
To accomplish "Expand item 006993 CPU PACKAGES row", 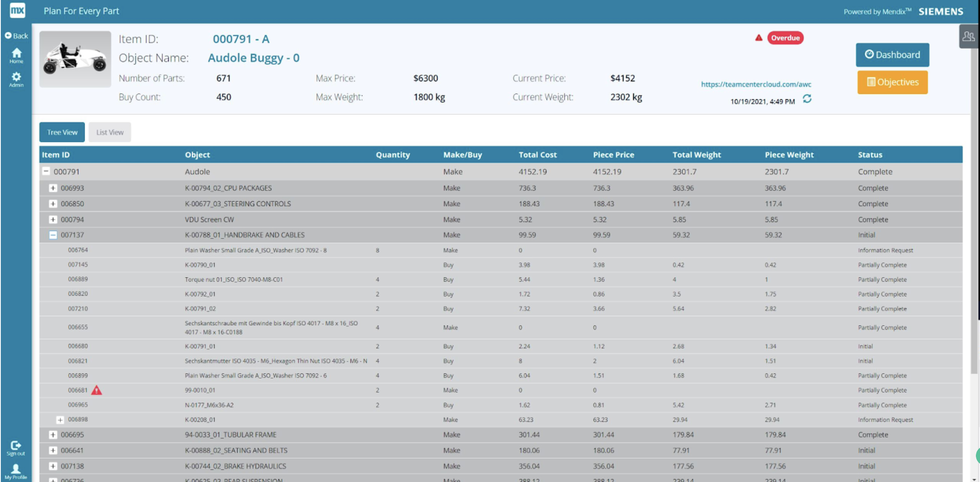I will tap(53, 188).
